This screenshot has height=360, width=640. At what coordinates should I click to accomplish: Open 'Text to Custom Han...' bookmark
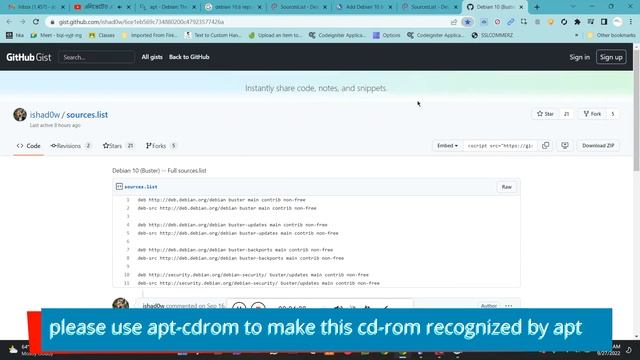(213, 36)
